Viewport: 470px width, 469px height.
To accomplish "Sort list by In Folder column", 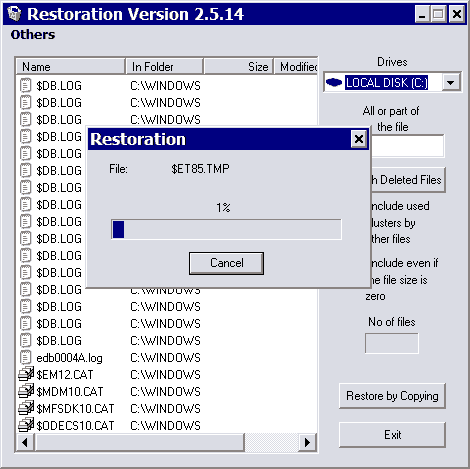I will (164, 67).
